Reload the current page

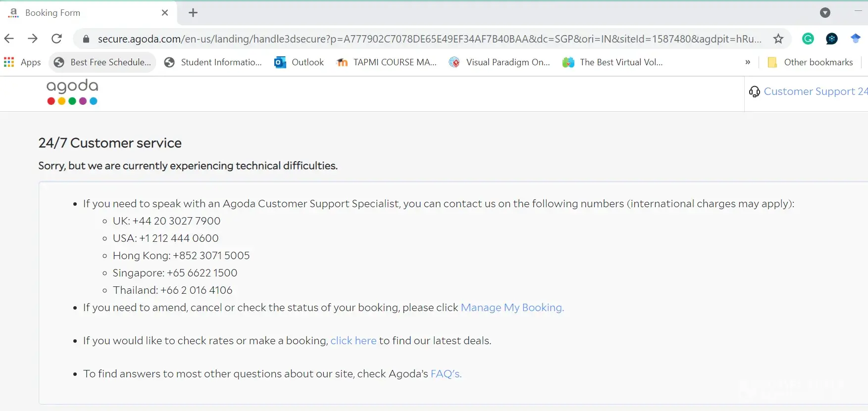pos(57,39)
